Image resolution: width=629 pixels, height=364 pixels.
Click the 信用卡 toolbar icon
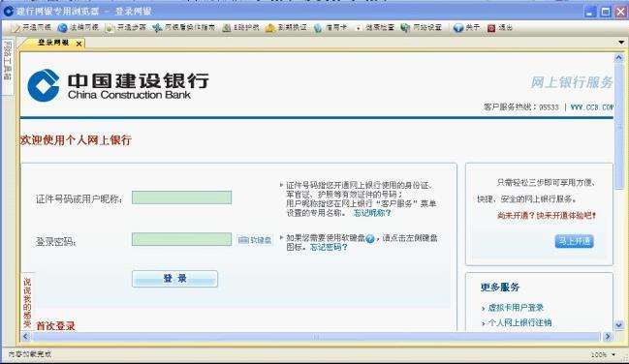click(318, 28)
